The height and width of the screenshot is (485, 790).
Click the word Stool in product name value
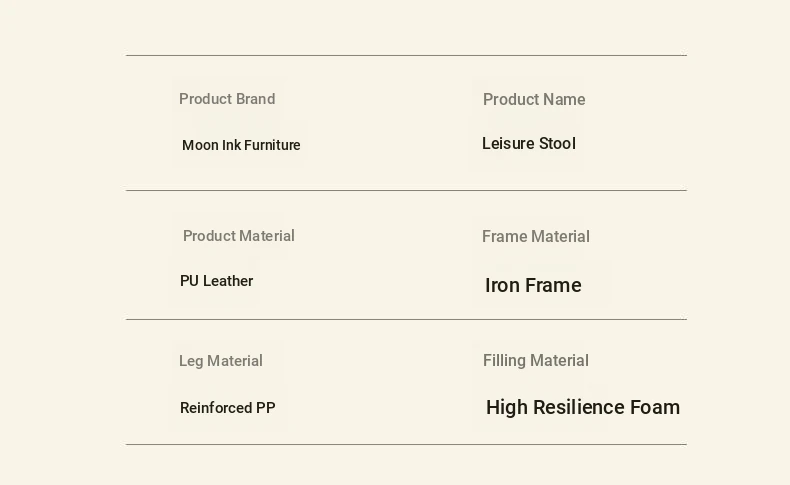coord(557,144)
